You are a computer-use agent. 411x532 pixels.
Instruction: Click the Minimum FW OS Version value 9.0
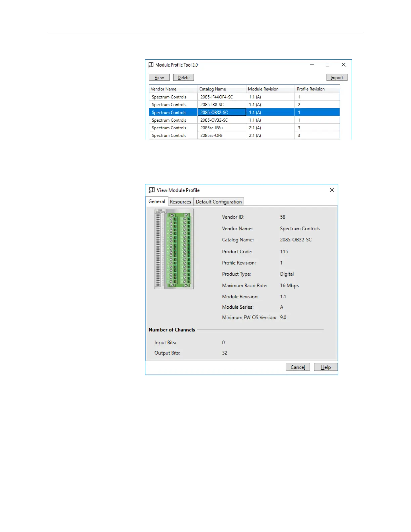283,317
